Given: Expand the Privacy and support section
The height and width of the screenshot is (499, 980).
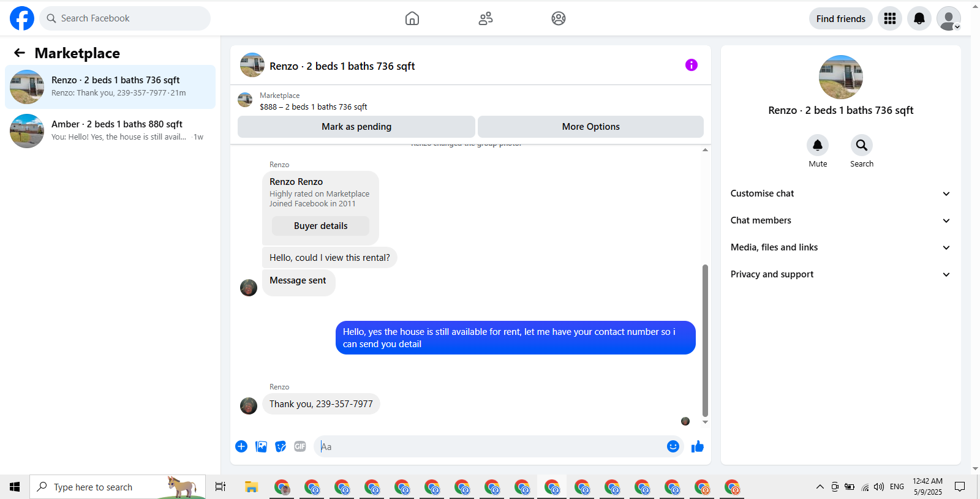Looking at the screenshot, I should 841,274.
